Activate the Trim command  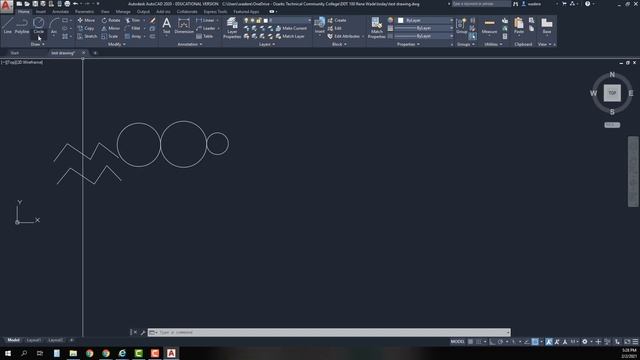tap(133, 20)
